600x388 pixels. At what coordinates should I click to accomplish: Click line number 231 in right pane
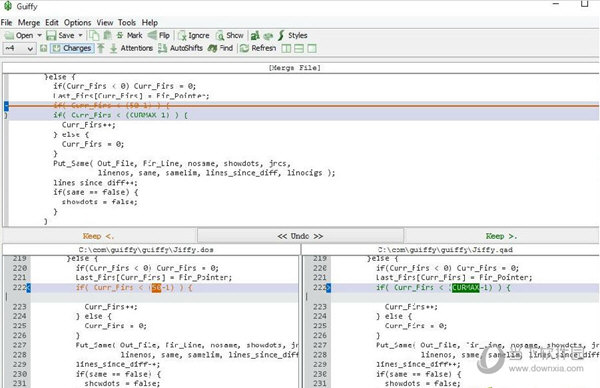click(x=320, y=383)
